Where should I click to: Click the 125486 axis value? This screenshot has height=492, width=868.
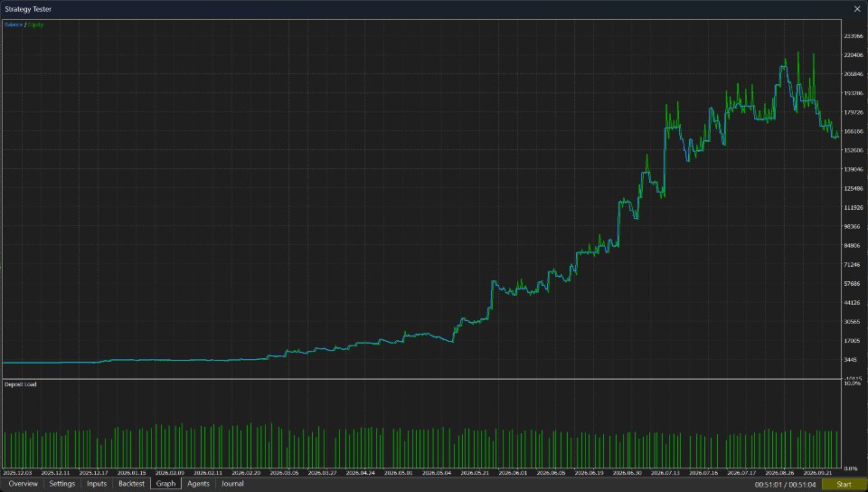[853, 189]
